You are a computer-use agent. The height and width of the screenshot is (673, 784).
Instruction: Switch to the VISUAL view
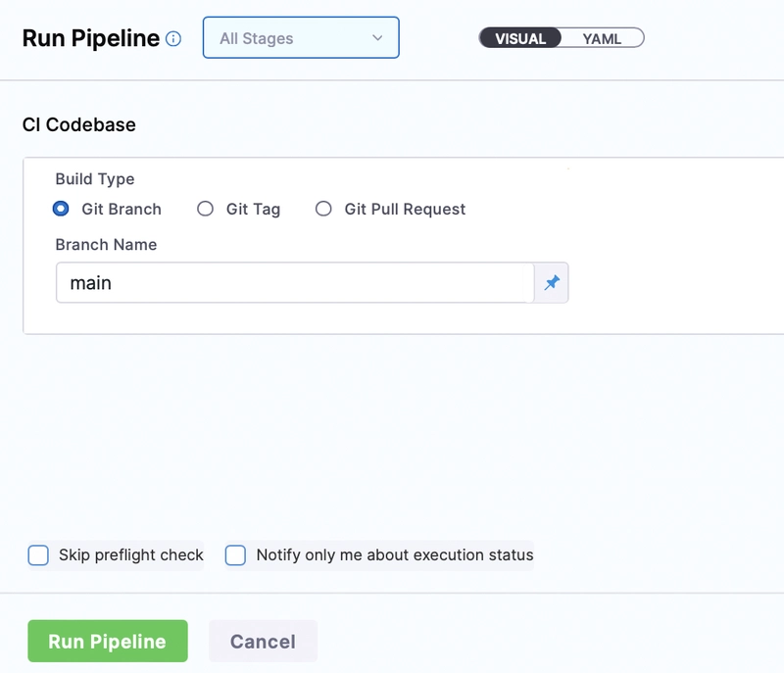coord(520,39)
